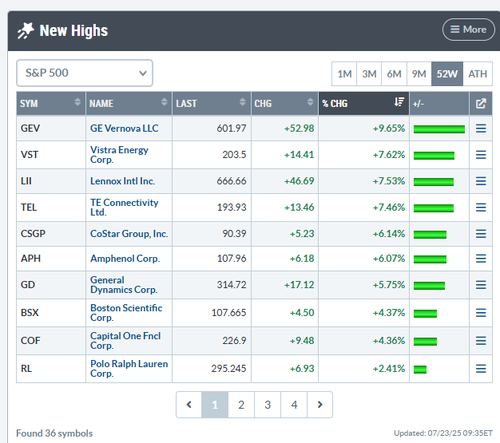Click percent change +2.41%
The height and width of the screenshot is (443, 500).
tap(389, 369)
